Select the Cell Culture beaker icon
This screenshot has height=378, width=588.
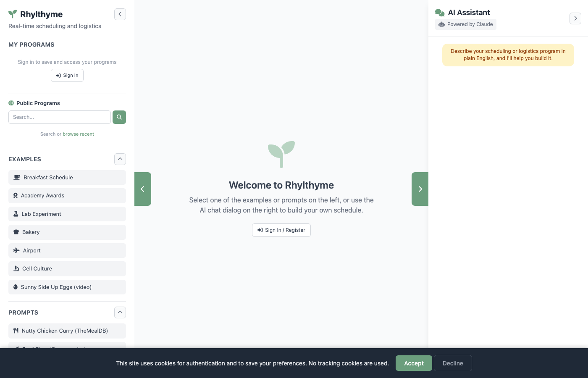coord(16,268)
